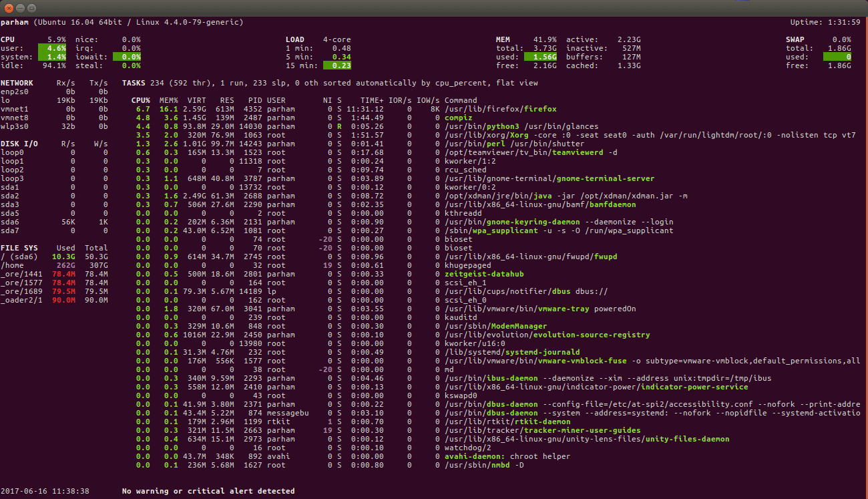
Task: Click the 'No warning or critical alert' message
Action: click(208, 491)
